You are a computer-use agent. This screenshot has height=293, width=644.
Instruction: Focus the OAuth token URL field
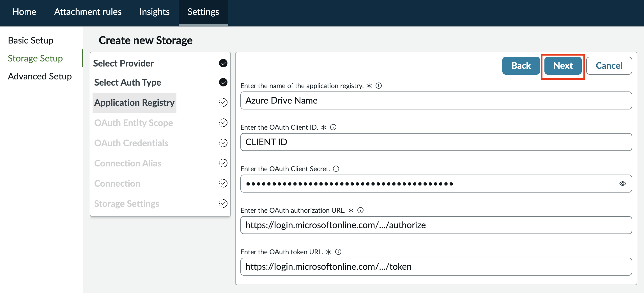(x=436, y=267)
